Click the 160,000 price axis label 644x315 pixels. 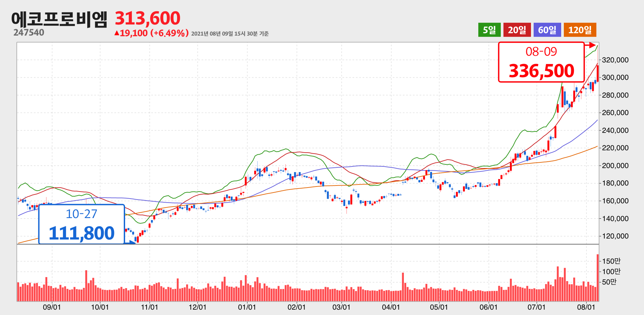[x=615, y=201]
